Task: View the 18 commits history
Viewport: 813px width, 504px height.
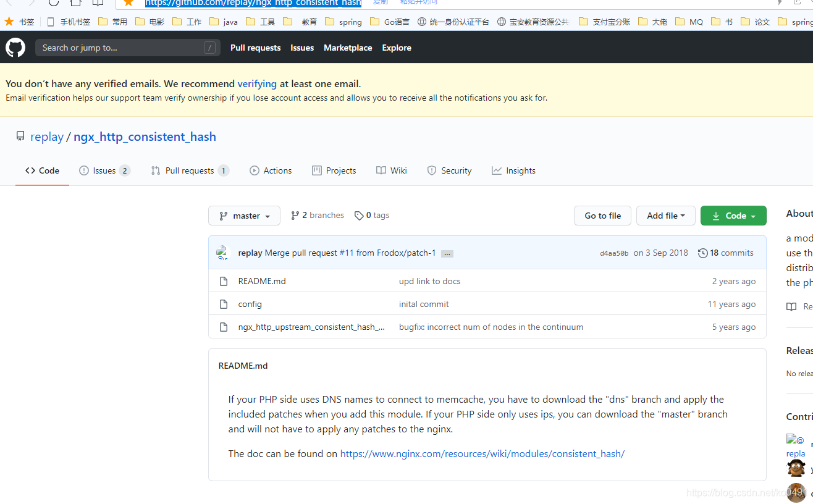Action: point(726,253)
